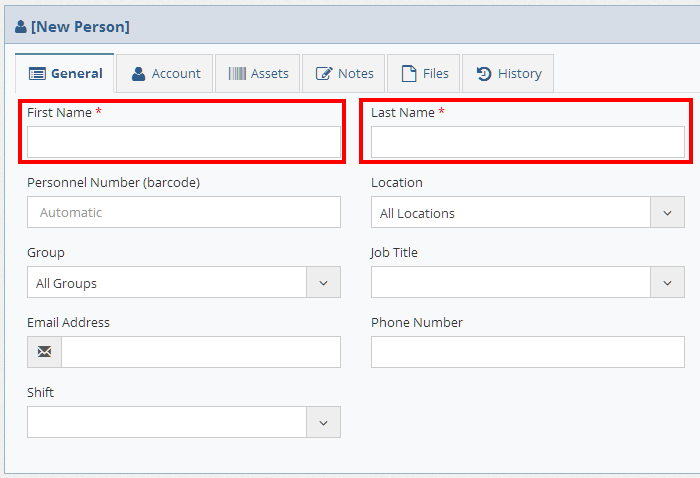The height and width of the screenshot is (478, 700).
Task: Click the Personnel Number barcode field
Action: (x=184, y=213)
